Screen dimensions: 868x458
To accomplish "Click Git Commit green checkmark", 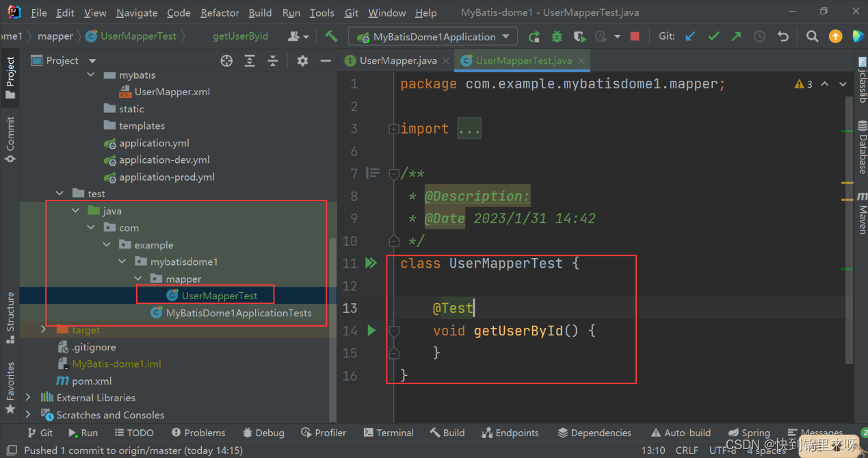I will click(x=713, y=36).
